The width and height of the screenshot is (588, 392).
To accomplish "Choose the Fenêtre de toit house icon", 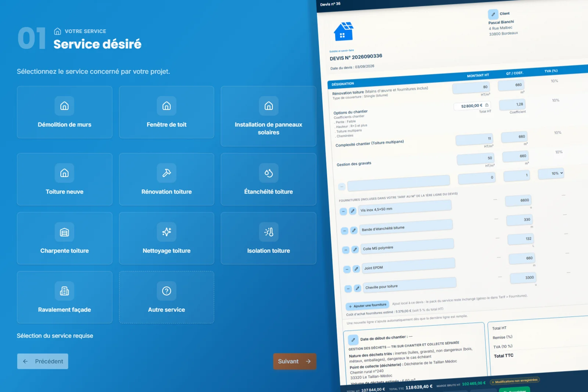I will pyautogui.click(x=166, y=106).
